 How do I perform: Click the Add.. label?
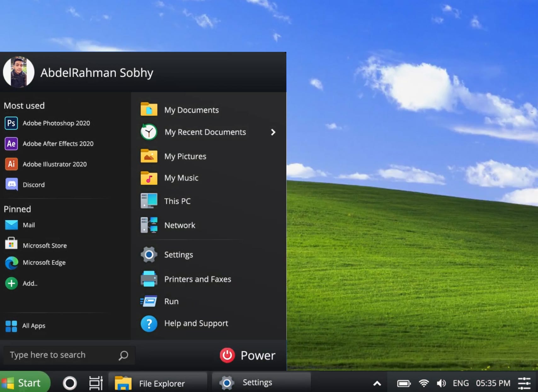30,283
